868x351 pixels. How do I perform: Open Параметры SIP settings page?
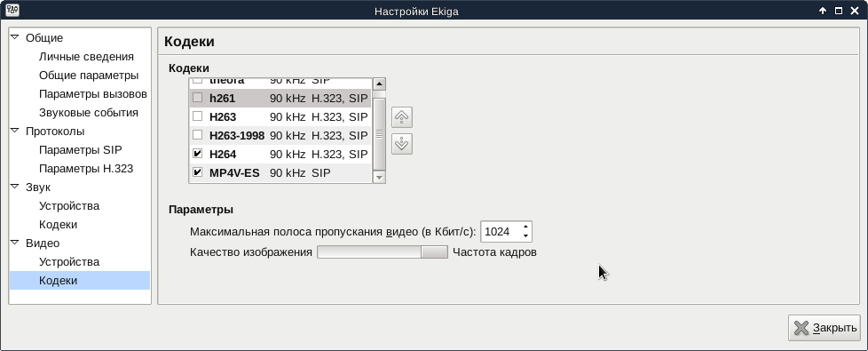(x=80, y=149)
